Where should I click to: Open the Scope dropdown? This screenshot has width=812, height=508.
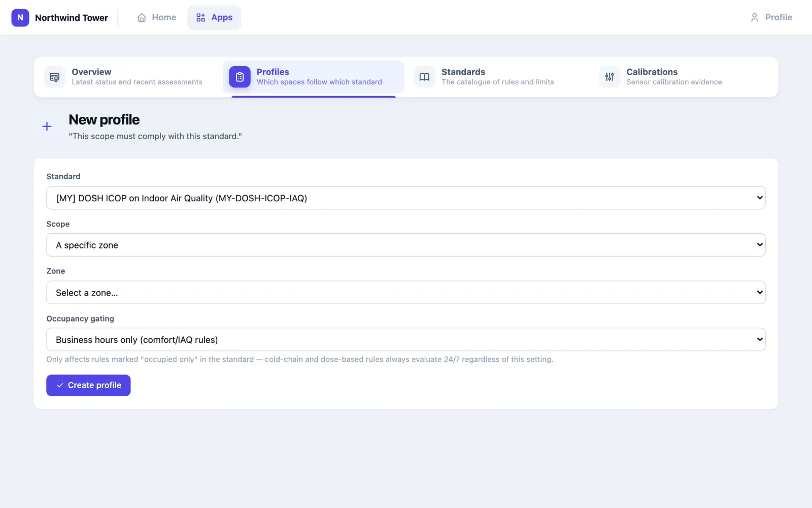point(405,245)
